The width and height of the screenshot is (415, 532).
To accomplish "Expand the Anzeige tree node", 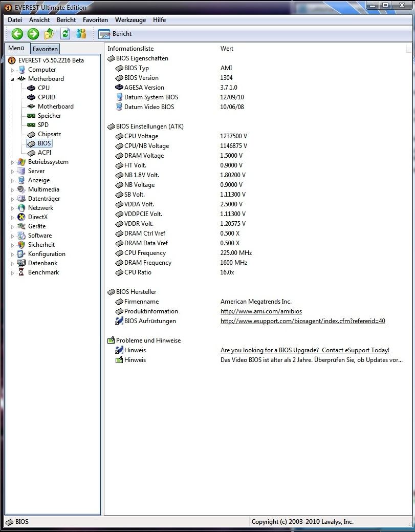I will coord(13,181).
